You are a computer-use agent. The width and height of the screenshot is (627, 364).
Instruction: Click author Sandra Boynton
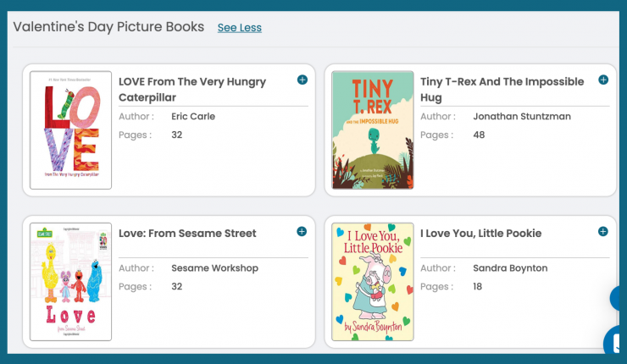pos(510,268)
